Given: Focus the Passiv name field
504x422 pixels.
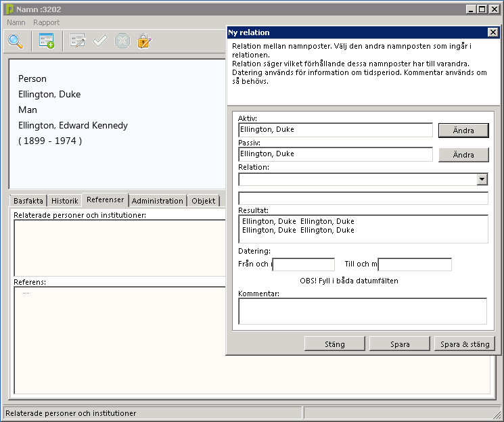Looking at the screenshot, I should (336, 154).
